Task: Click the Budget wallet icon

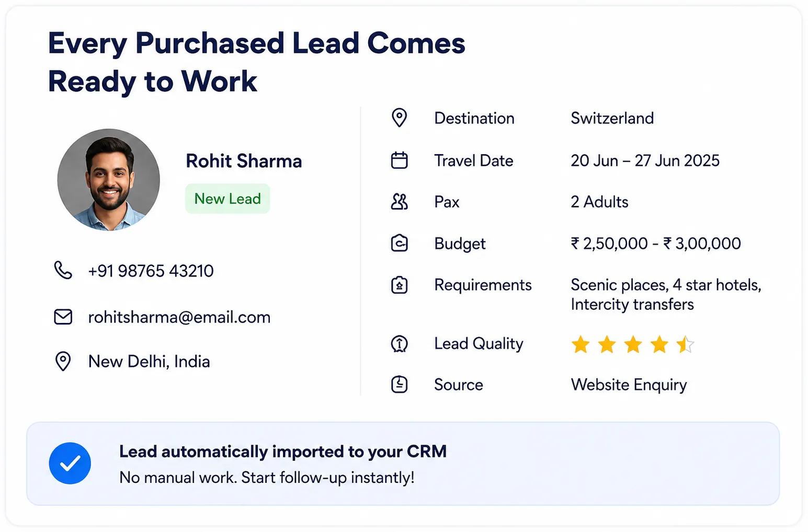Action: point(400,243)
